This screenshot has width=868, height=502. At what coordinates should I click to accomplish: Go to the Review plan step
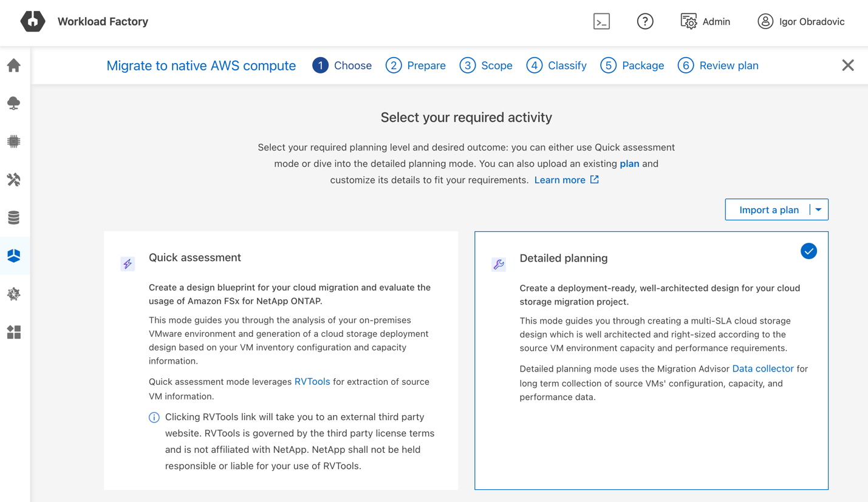718,65
